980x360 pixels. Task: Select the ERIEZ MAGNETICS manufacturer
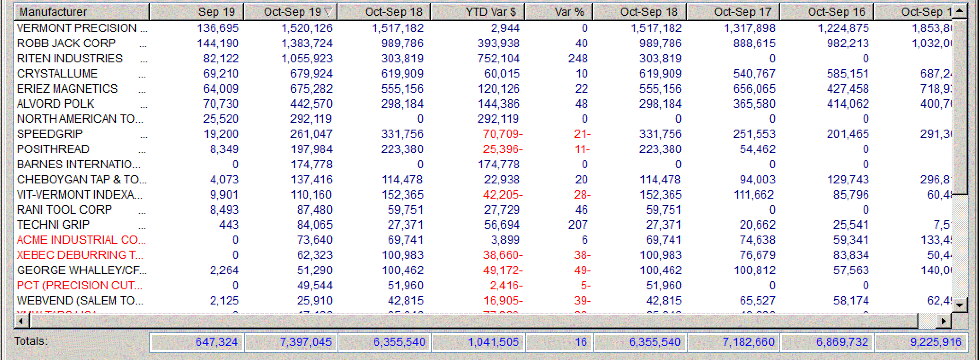click(67, 89)
